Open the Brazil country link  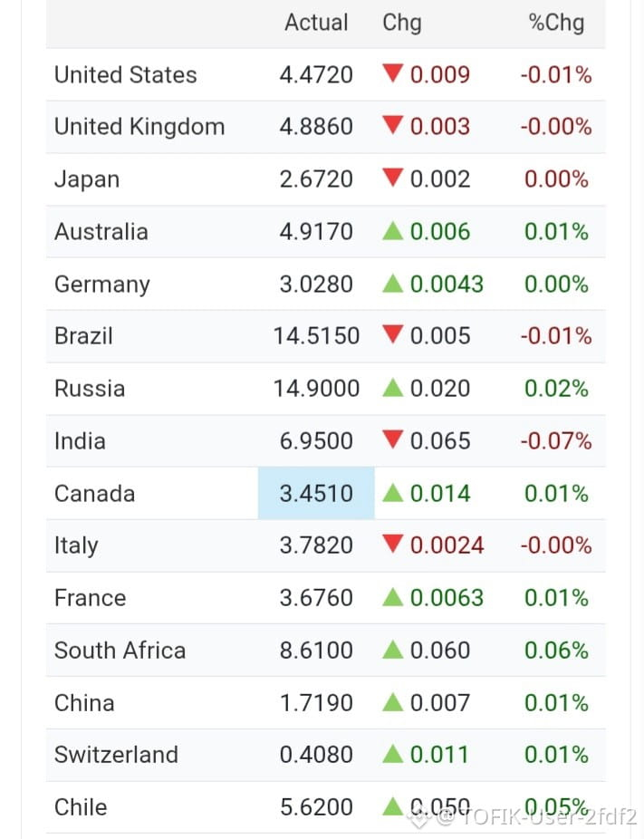pos(83,336)
